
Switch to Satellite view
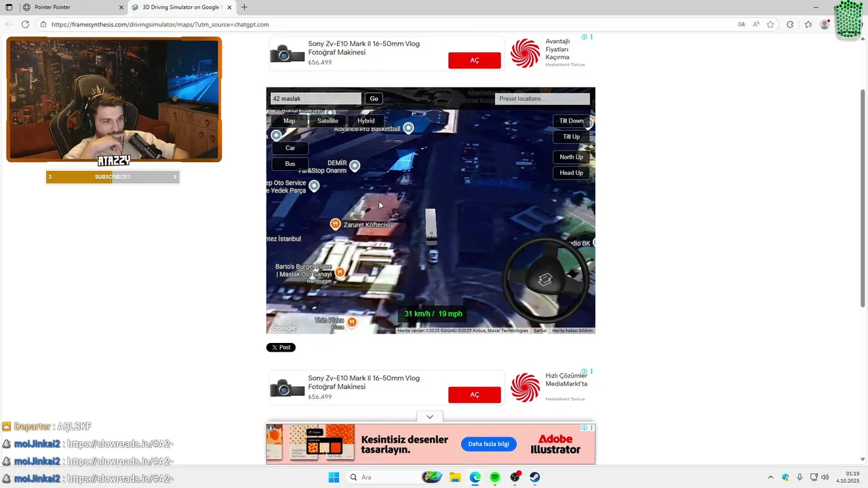pyautogui.click(x=328, y=121)
